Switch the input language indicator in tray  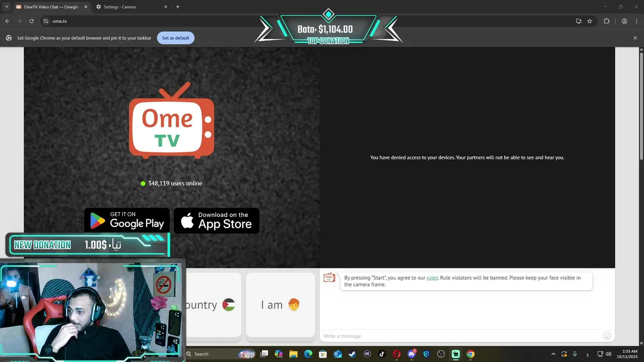[x=588, y=354]
